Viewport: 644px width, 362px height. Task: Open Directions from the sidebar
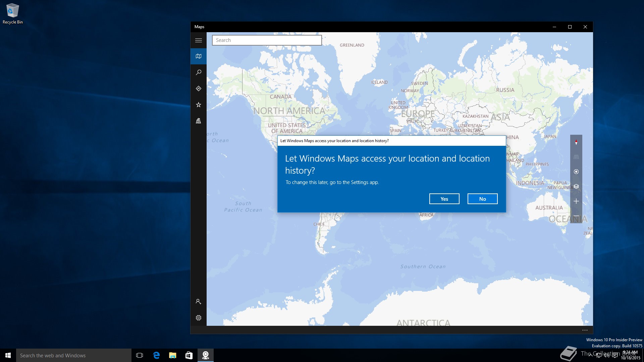(199, 88)
